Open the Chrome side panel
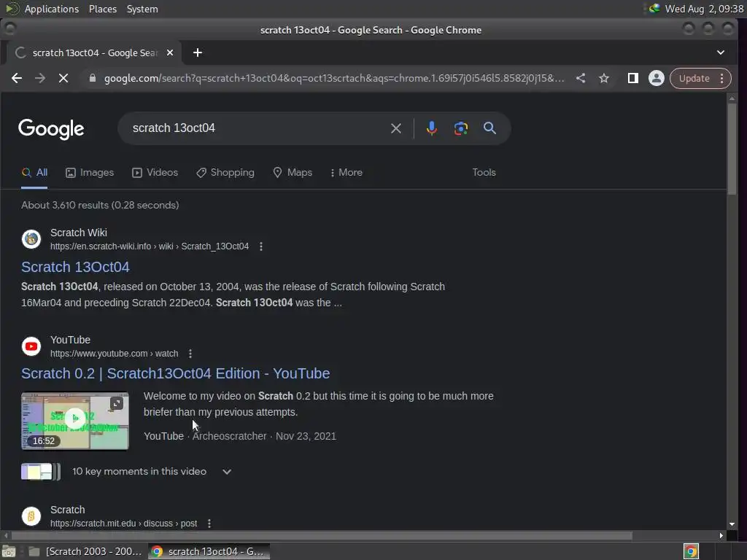 [x=632, y=78]
